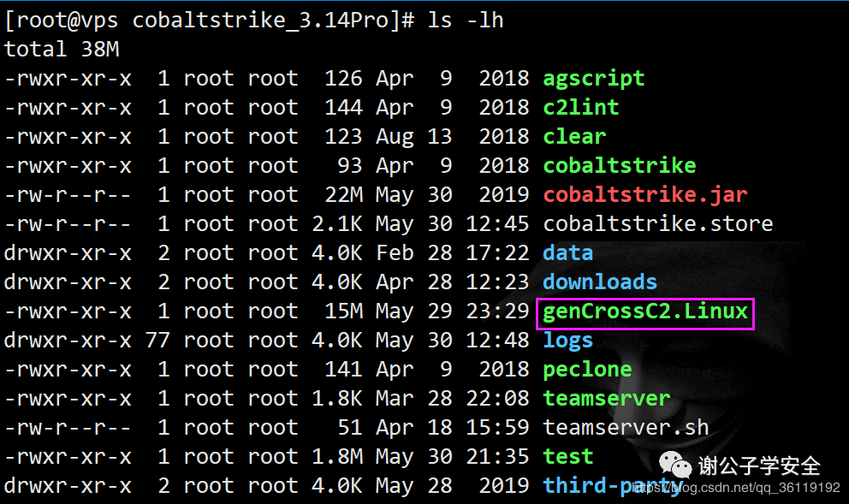Select the downloads directory name
Image resolution: width=849 pixels, height=504 pixels.
coord(600,282)
